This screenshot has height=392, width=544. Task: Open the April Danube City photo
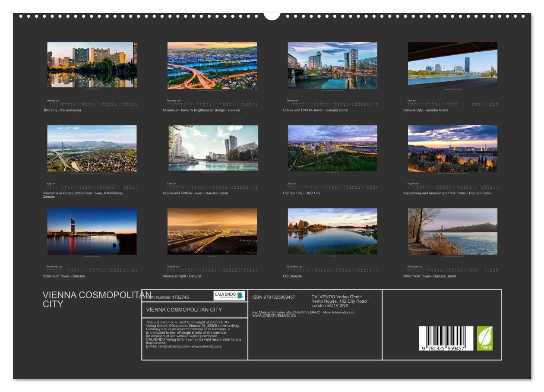point(452,64)
